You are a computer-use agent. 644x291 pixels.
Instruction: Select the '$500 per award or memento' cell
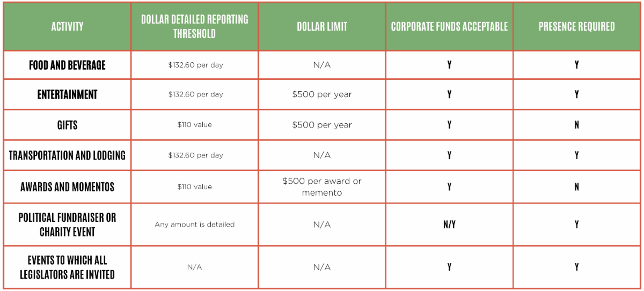[322, 187]
